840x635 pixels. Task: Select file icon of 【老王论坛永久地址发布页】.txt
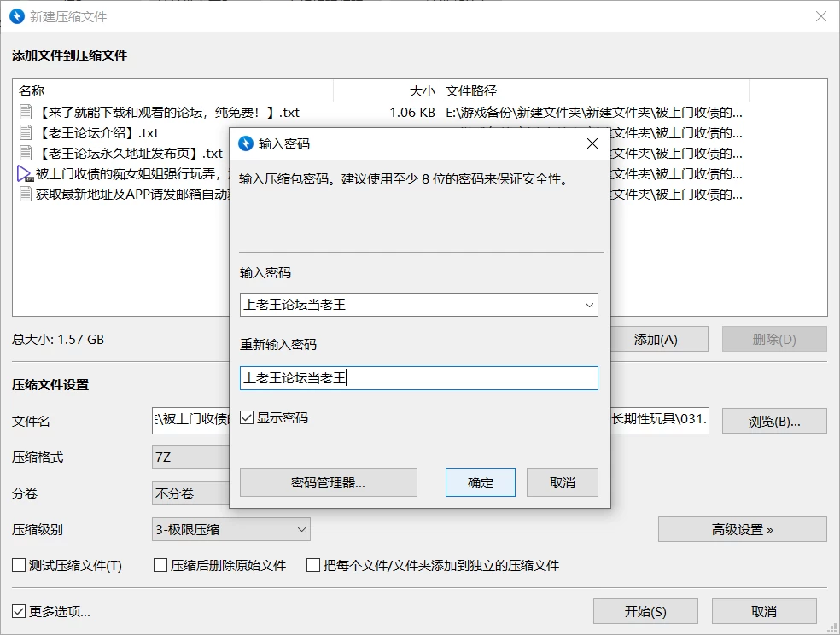(25, 153)
